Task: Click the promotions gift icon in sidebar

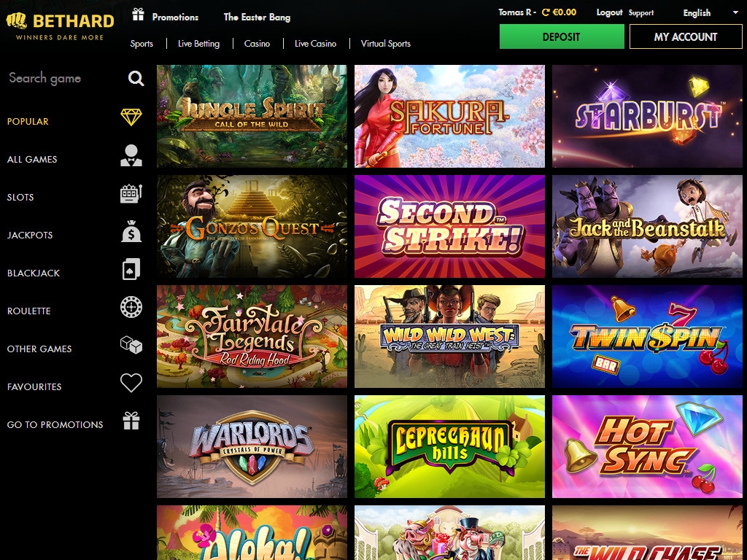Action: 131,421
